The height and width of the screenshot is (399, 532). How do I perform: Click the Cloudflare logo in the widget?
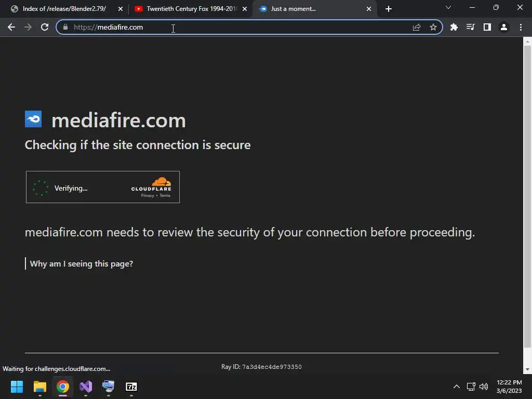click(151, 184)
